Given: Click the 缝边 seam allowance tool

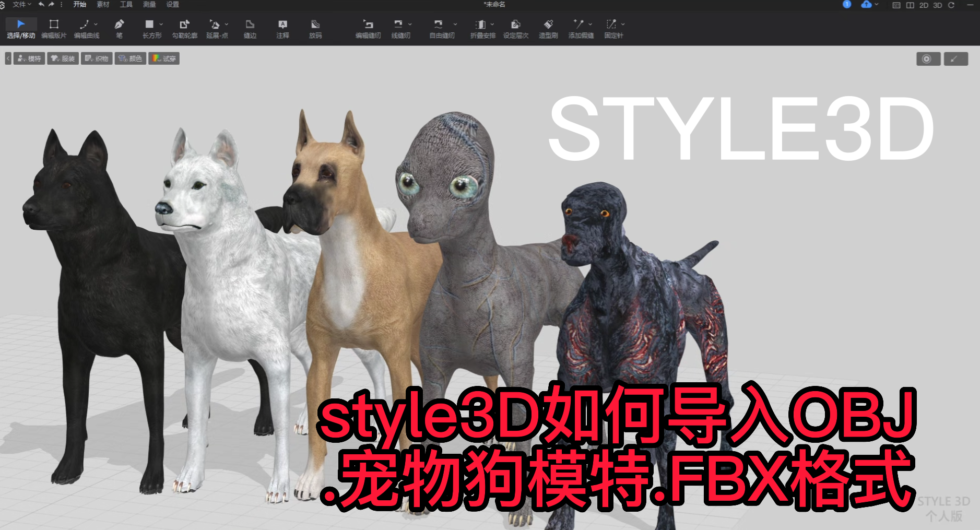Looking at the screenshot, I should (250, 29).
